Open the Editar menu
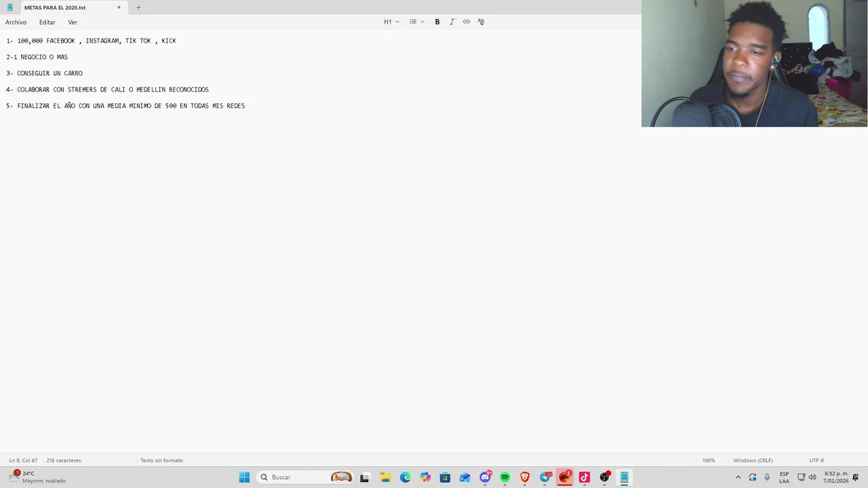This screenshot has height=488, width=868. point(47,22)
